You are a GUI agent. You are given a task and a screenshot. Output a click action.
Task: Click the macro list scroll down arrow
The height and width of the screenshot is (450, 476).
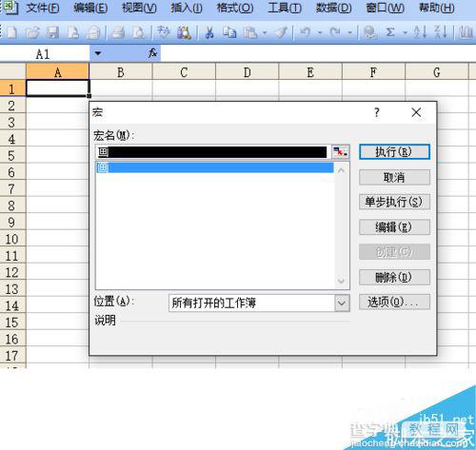point(342,281)
